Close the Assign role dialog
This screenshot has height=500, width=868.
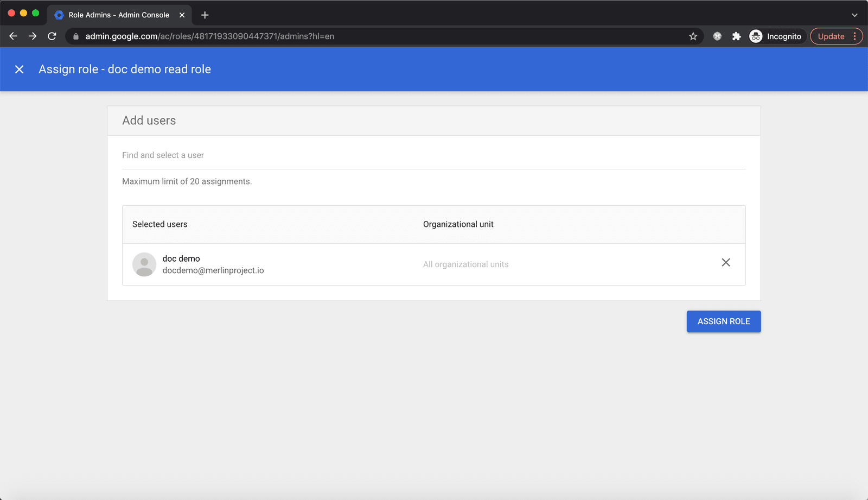19,69
